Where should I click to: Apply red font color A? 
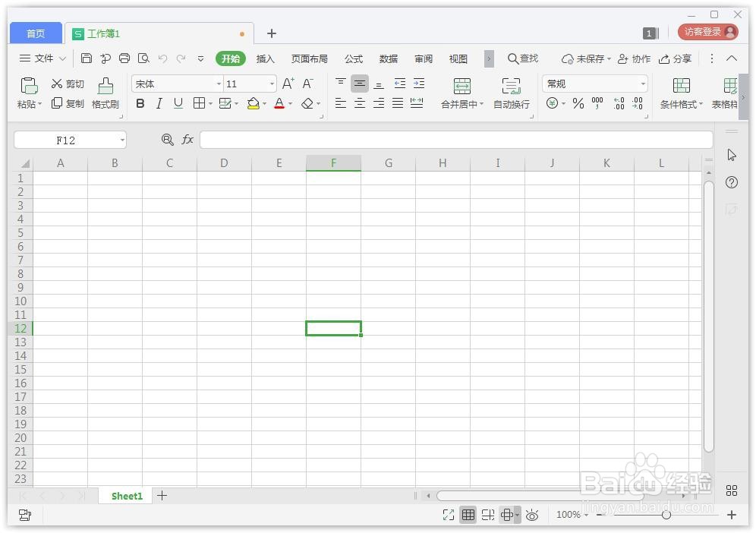point(279,103)
